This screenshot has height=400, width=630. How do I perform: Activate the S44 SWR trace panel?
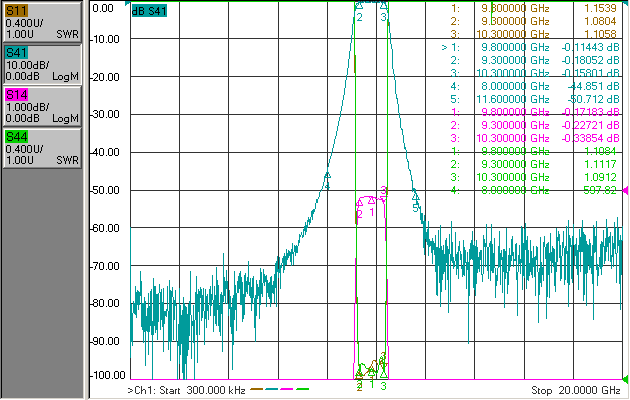pos(42,148)
